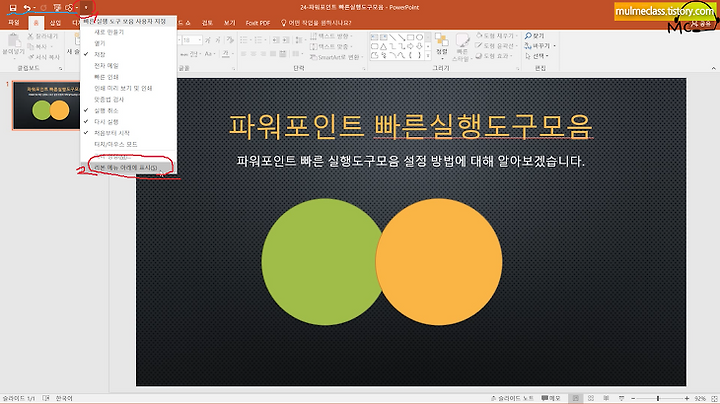Click the 바꾸기 replace button
Screen dimensions: 720x404
point(540,45)
